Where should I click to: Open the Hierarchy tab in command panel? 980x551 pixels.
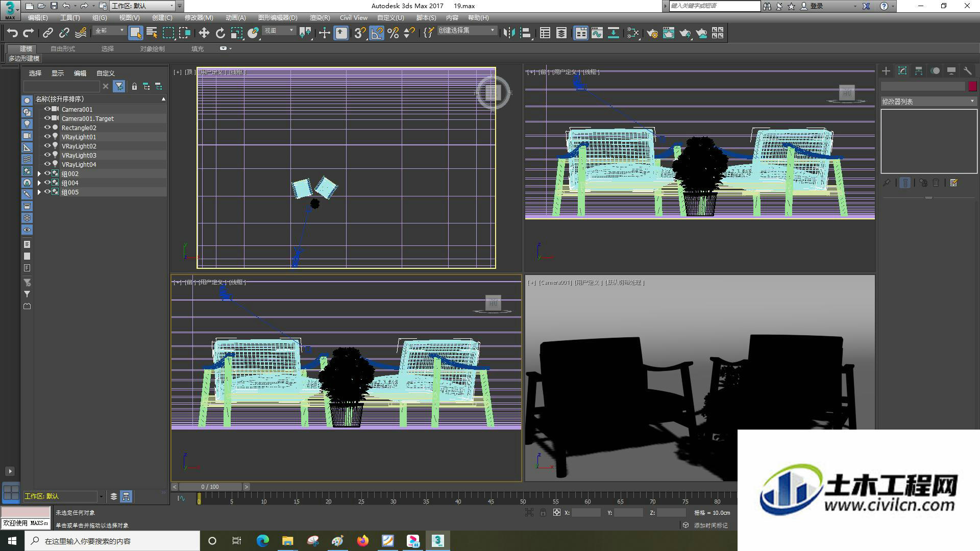919,71
